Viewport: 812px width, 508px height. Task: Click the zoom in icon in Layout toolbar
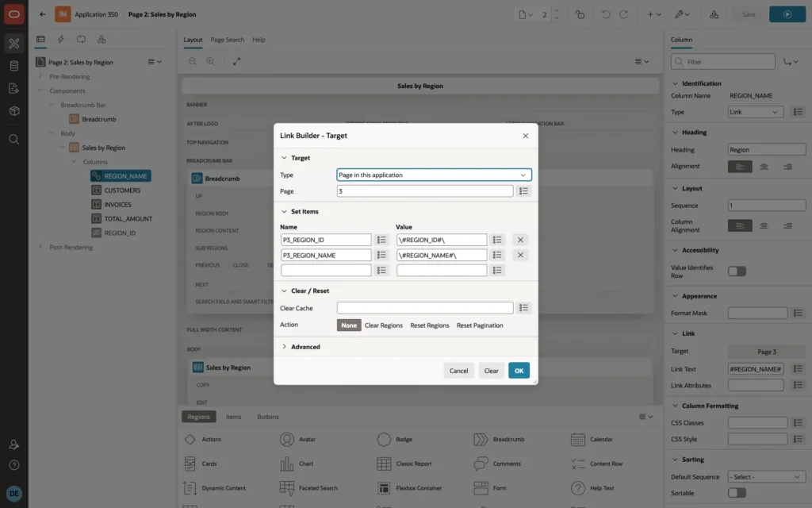point(210,61)
